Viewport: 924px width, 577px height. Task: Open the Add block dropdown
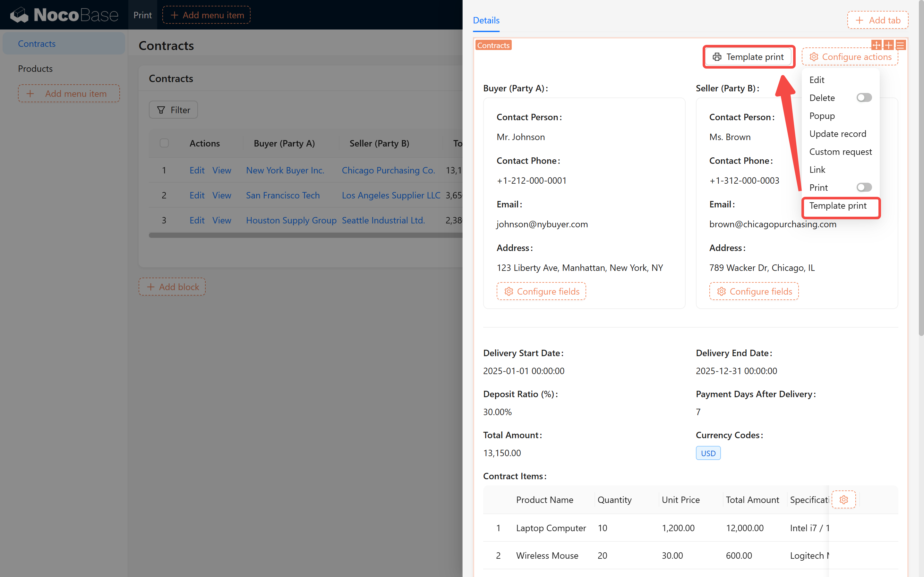click(172, 287)
